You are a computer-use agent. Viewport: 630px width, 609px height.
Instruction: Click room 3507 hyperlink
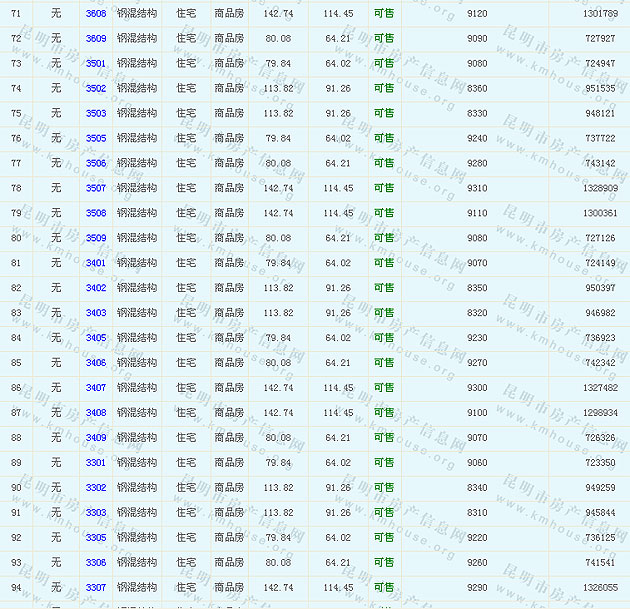click(96, 189)
